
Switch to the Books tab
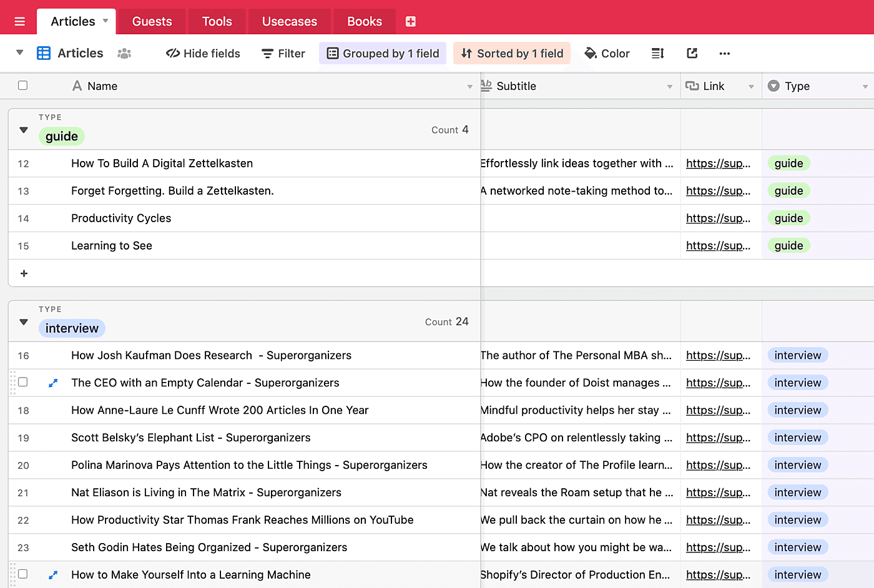[365, 21]
